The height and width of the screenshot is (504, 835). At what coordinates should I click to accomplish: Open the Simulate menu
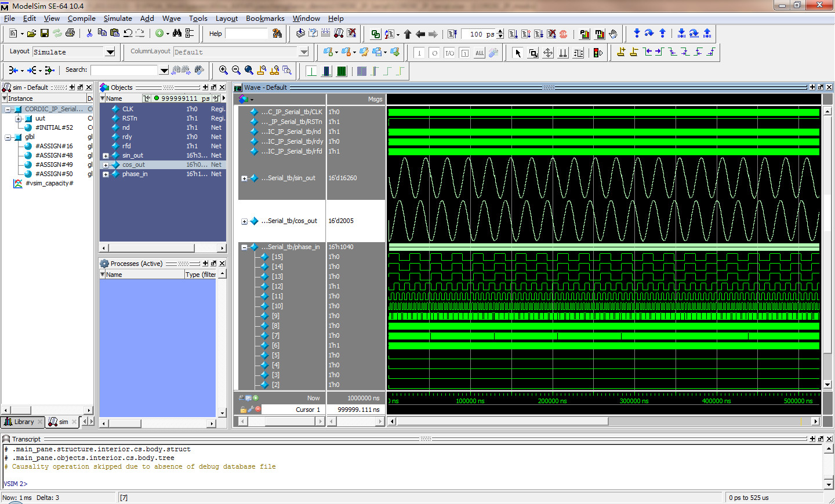click(118, 19)
